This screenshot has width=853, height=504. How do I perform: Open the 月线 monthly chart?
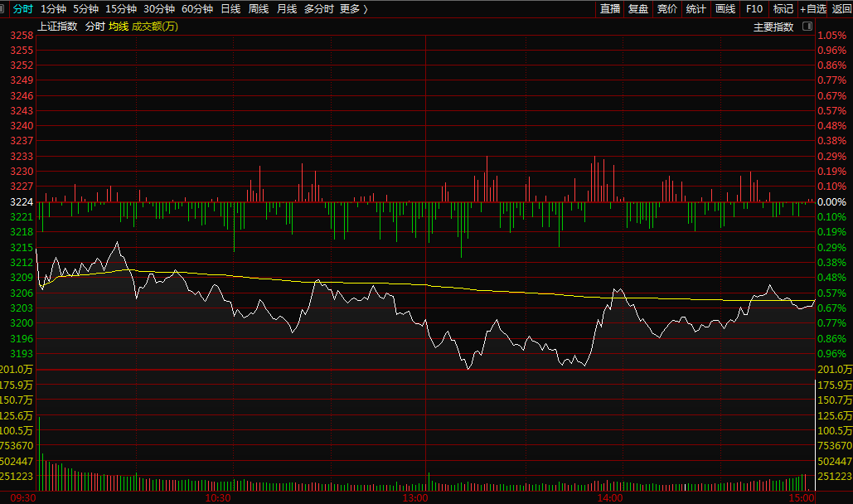[286, 9]
